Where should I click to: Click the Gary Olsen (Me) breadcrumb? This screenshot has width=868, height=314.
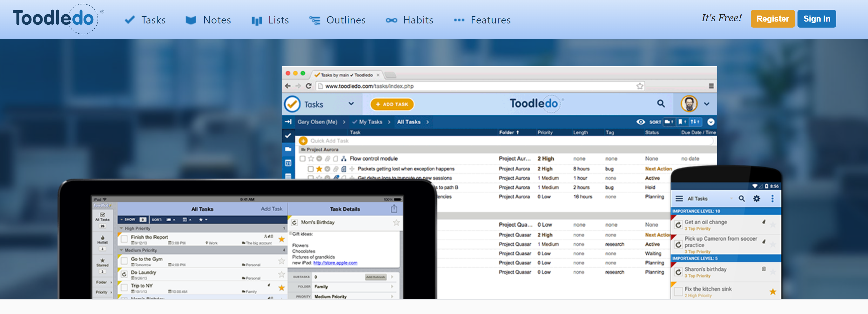coord(317,122)
